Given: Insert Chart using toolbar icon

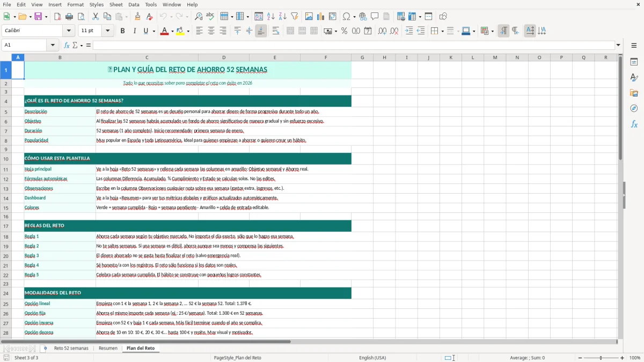Looking at the screenshot, I should (321, 17).
